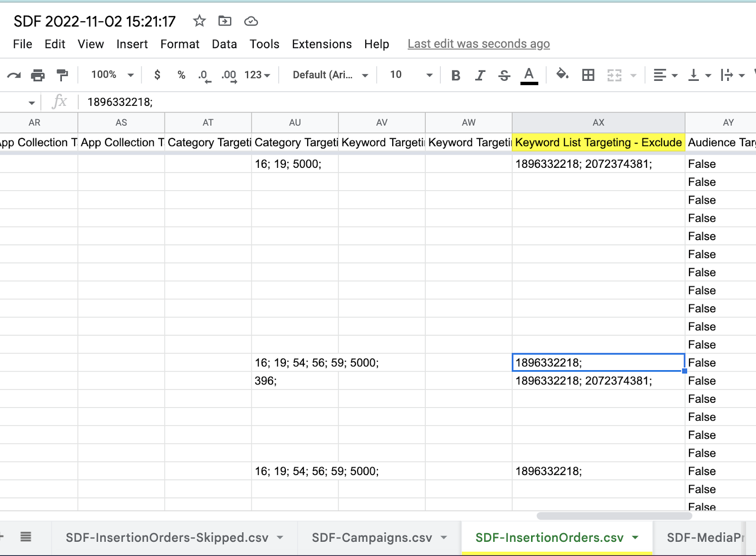The height and width of the screenshot is (556, 756).
Task: Switch to SDF-Campaigns.csv sheet tab
Action: tap(372, 538)
